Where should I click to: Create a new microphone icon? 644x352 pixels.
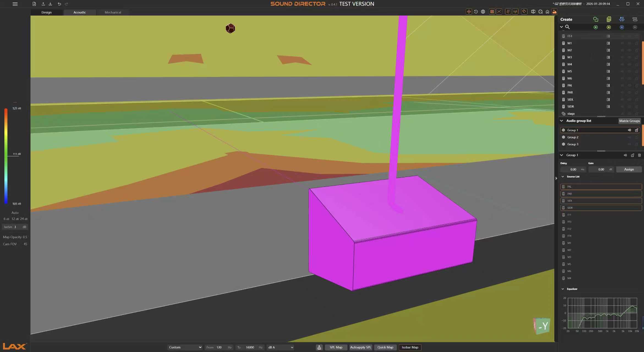[x=622, y=19]
